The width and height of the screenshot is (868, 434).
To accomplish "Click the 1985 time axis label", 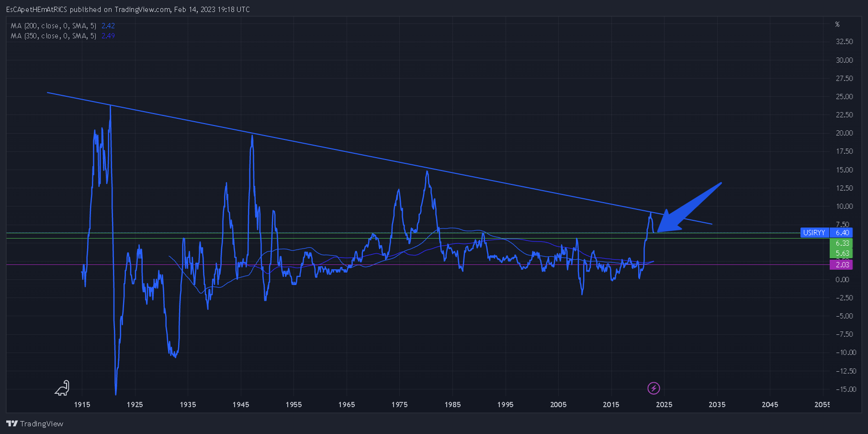I will coord(452,404).
